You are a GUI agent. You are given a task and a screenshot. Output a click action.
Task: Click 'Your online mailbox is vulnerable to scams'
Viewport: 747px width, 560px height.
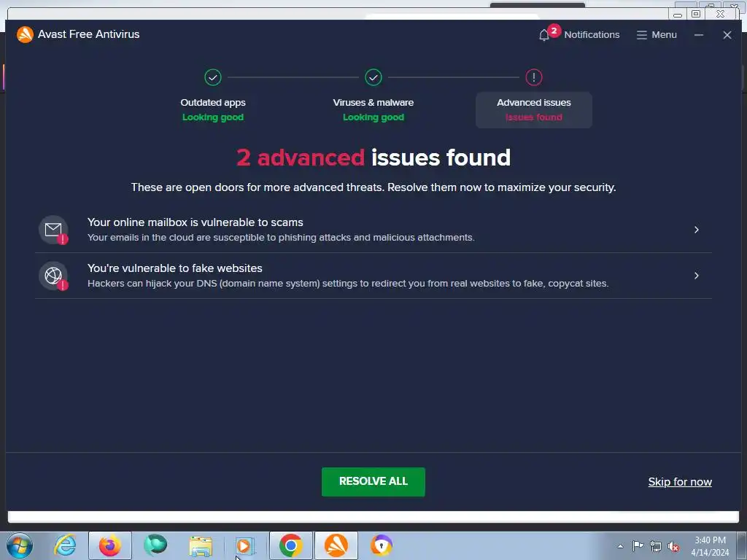196,222
